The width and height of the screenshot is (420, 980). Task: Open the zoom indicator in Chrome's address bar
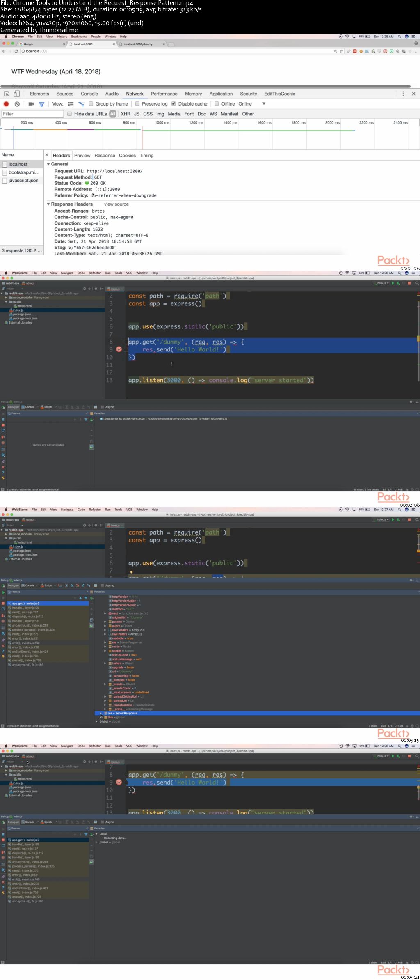[x=335, y=51]
